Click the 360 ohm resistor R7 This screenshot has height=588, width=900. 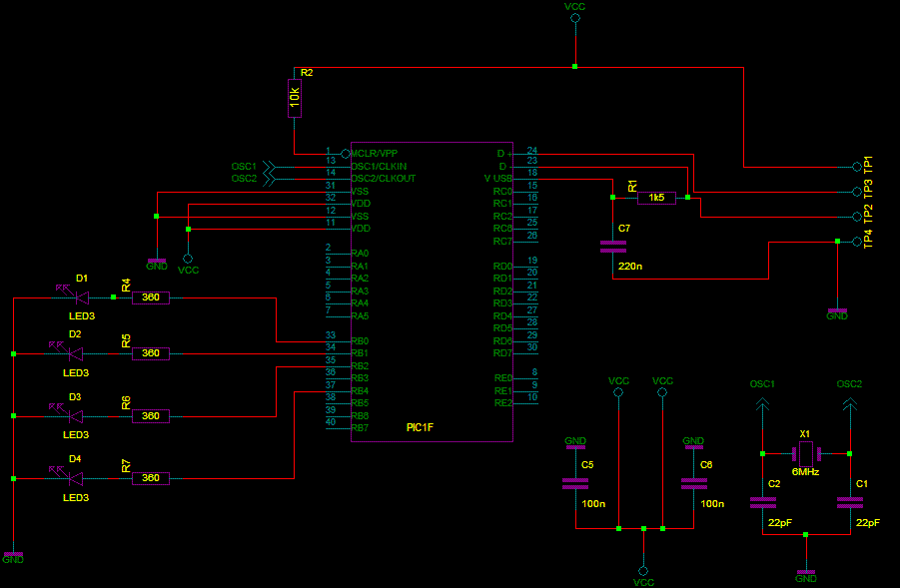tap(151, 478)
